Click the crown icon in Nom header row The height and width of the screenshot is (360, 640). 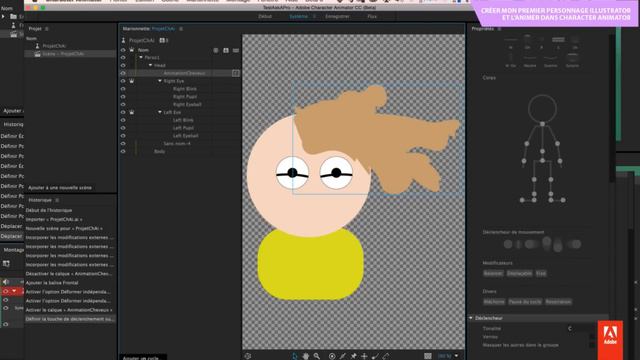[132, 50]
